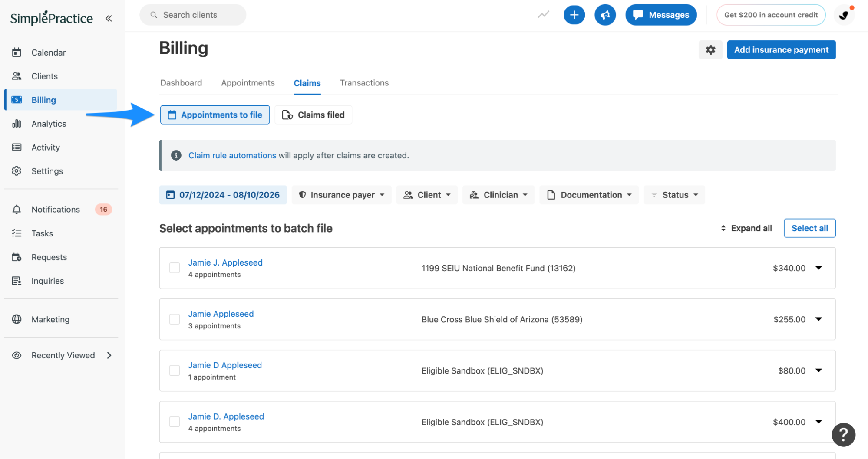Click the 1199 SEIU National Benefit Fund (13162) text
This screenshot has width=868, height=459.
click(x=498, y=268)
